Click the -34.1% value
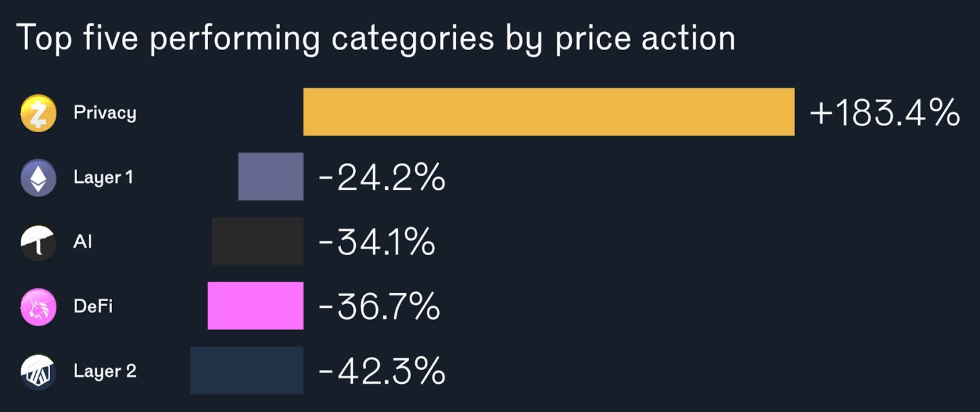The image size is (980, 412). coord(377,242)
